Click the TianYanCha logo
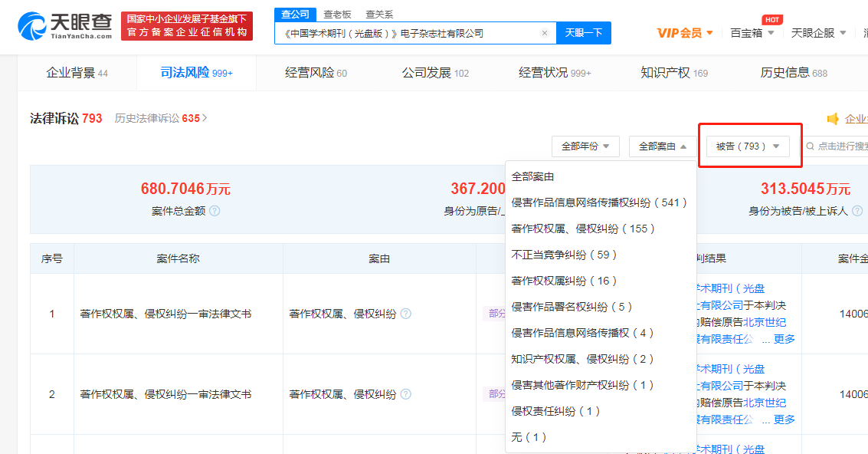The image size is (868, 454). pos(65,26)
